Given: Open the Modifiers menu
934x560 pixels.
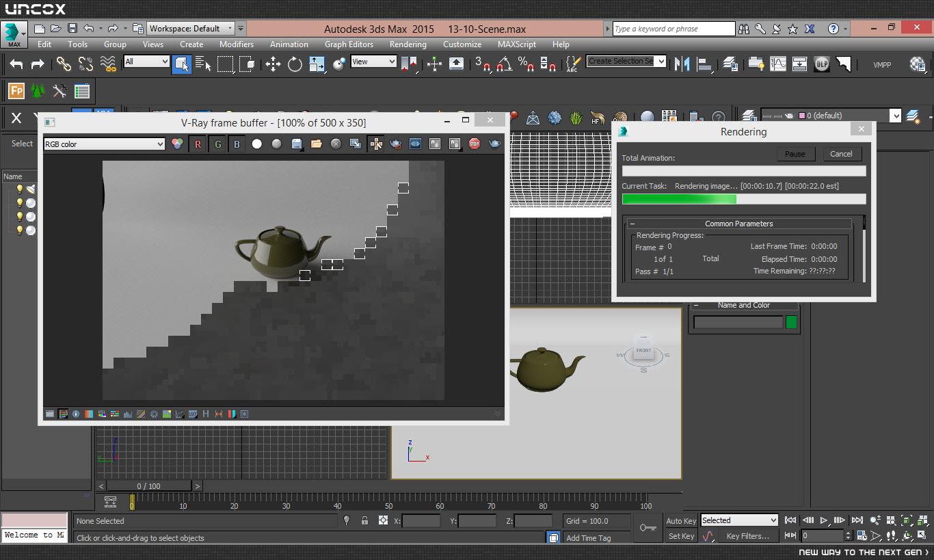Looking at the screenshot, I should pyautogui.click(x=237, y=44).
